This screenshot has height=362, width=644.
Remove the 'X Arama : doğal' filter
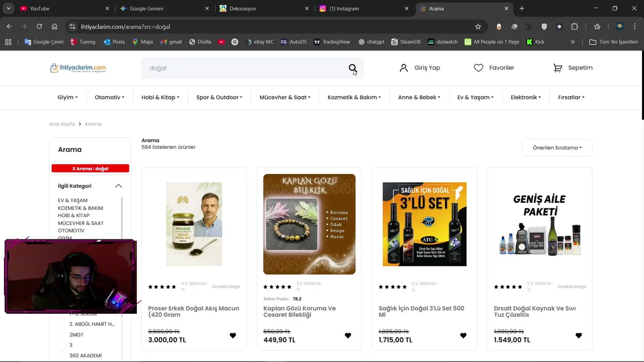pyautogui.click(x=90, y=168)
